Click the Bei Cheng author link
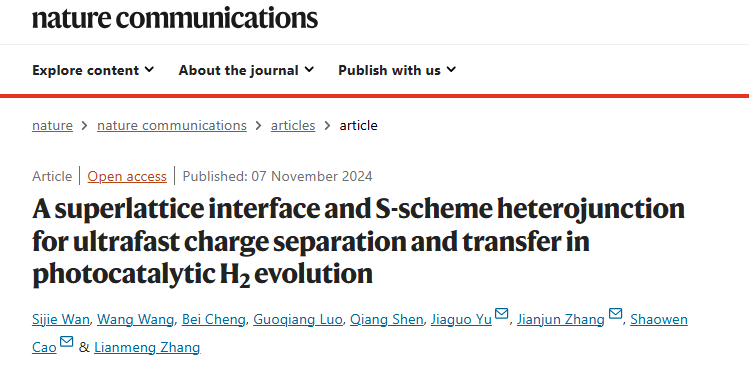The width and height of the screenshot is (749, 374). point(214,320)
